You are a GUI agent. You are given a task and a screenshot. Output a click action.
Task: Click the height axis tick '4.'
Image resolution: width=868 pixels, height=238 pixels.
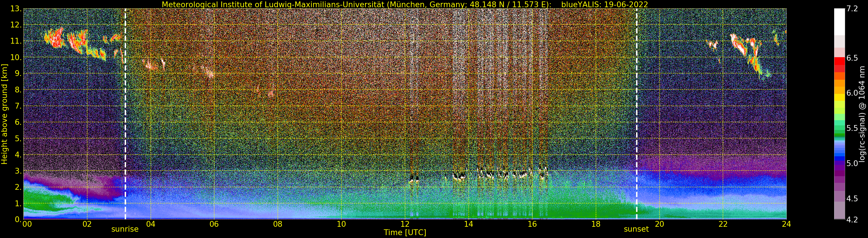coord(18,155)
